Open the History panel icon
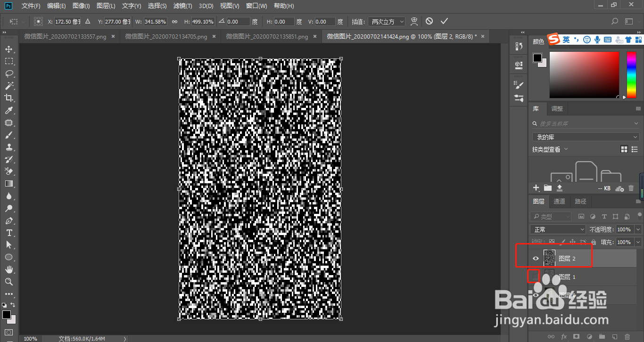The height and width of the screenshot is (342, 644). coord(519,46)
